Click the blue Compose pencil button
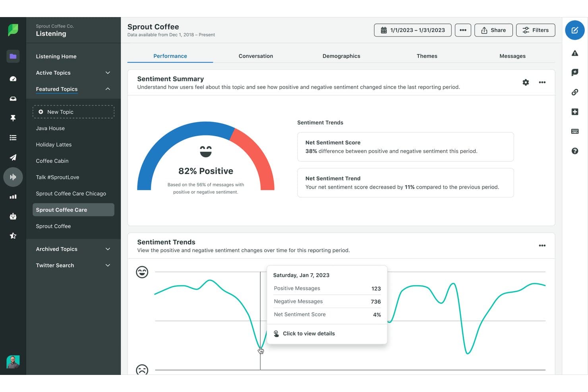588x392 pixels. point(574,30)
